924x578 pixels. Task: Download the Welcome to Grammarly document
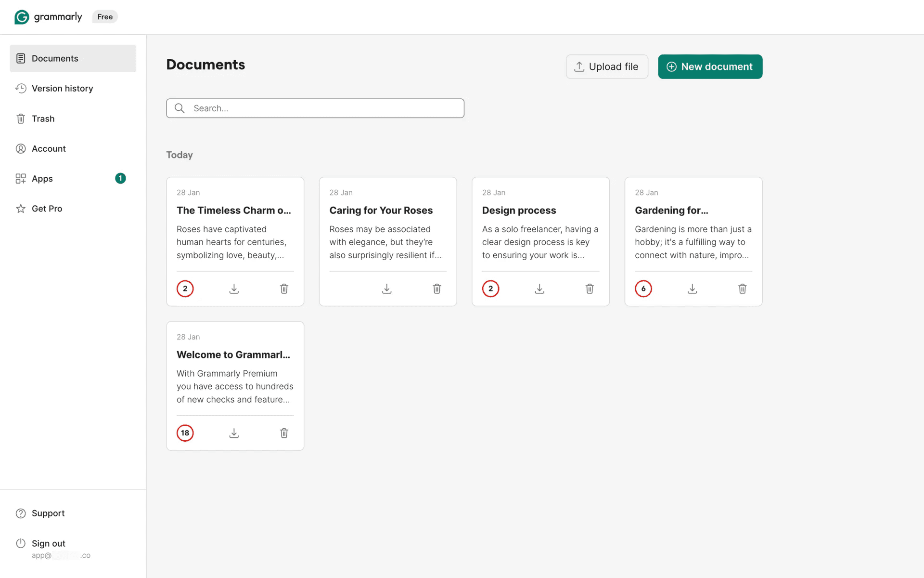click(x=234, y=433)
